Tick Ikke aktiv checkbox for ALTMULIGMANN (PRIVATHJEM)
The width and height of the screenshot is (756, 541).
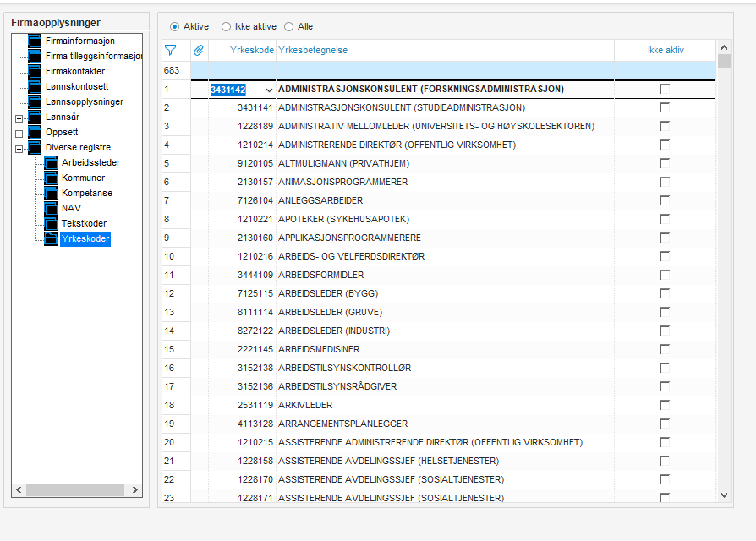[665, 163]
